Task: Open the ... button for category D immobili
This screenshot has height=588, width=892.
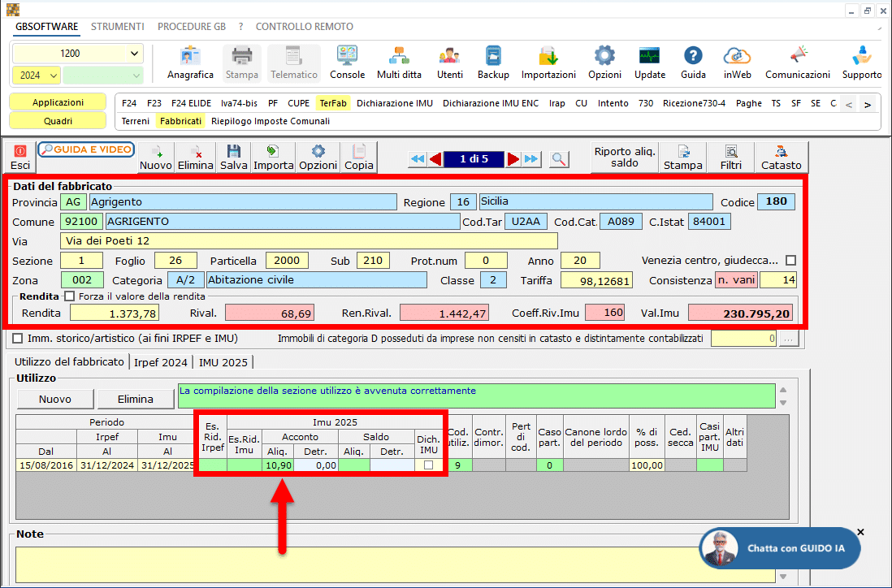Action: pyautogui.click(x=789, y=339)
